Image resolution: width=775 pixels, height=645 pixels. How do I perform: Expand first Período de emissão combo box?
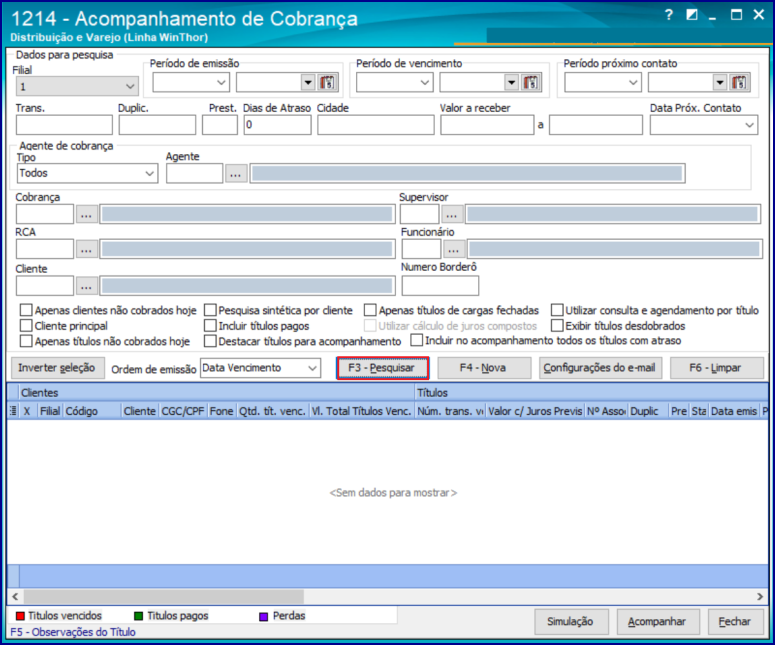[221, 82]
